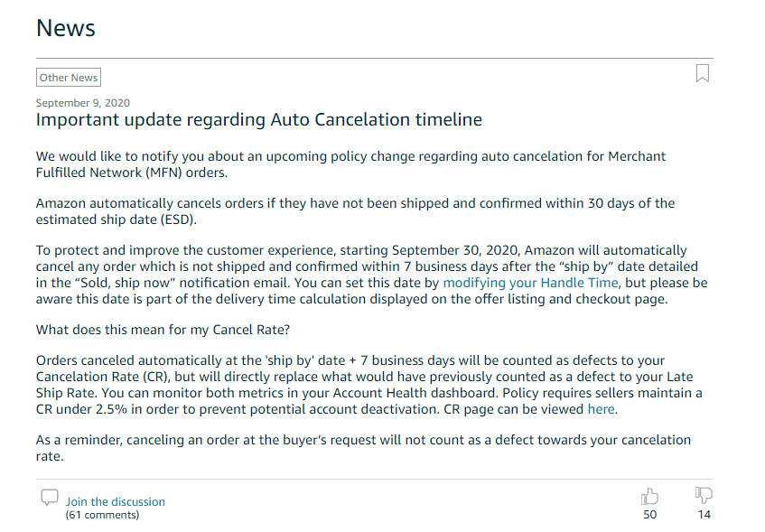Click the paragraph starting 'Orders canceled automatically'
Viewport: 765px width, 532px height.
click(369, 385)
